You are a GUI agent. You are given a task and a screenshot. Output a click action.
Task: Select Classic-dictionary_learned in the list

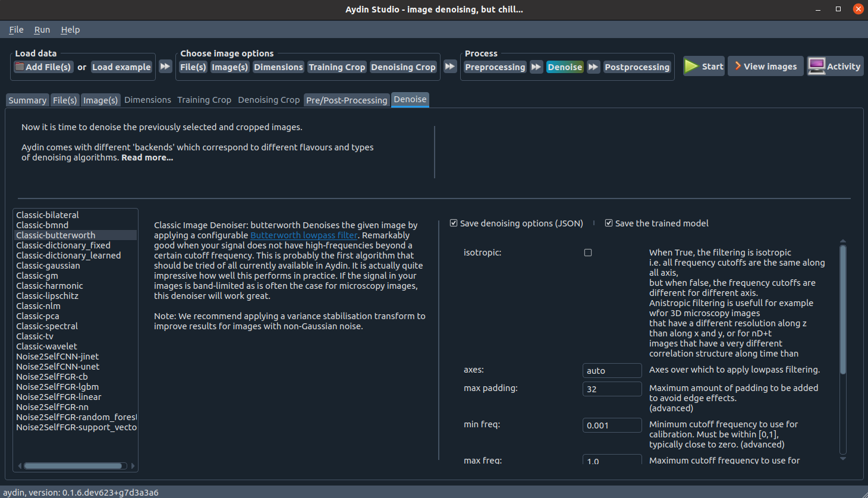[x=76, y=256]
